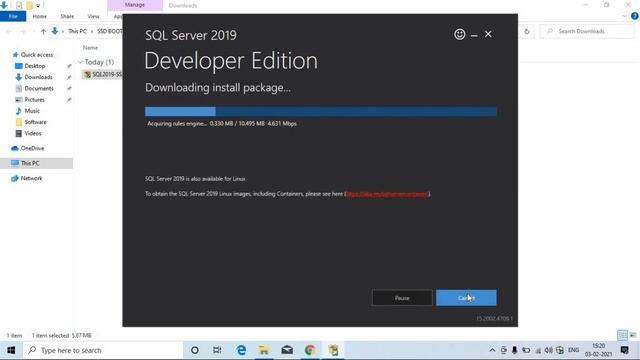Click the download progress bar
Viewport: 640px width, 360px height.
[x=321, y=111]
